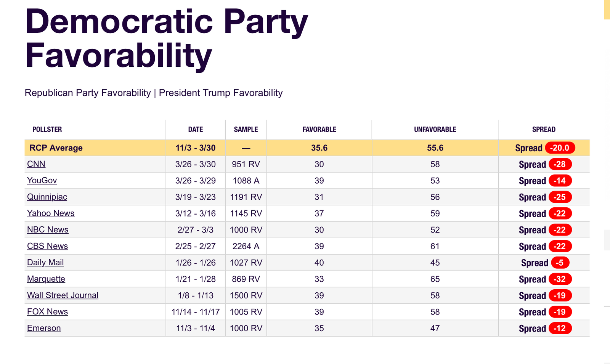Click the CNN -28 spread badge
The width and height of the screenshot is (610, 364).
[560, 164]
